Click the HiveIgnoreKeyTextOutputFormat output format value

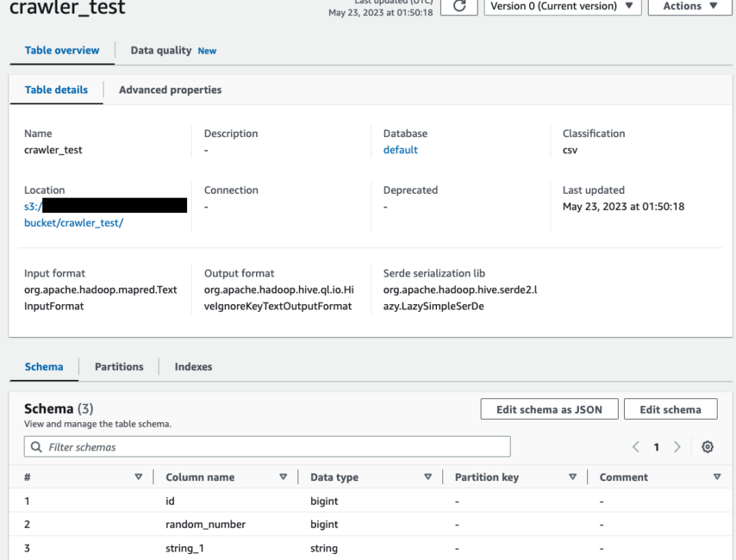point(279,298)
